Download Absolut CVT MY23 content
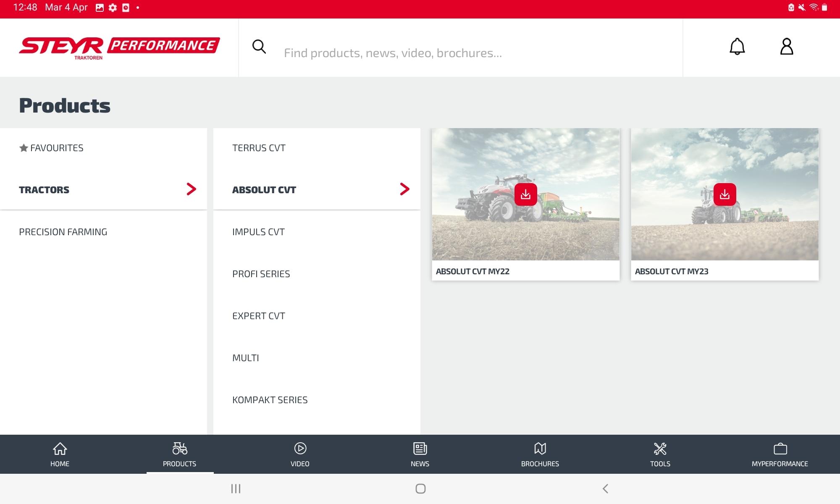The image size is (840, 504). click(724, 194)
